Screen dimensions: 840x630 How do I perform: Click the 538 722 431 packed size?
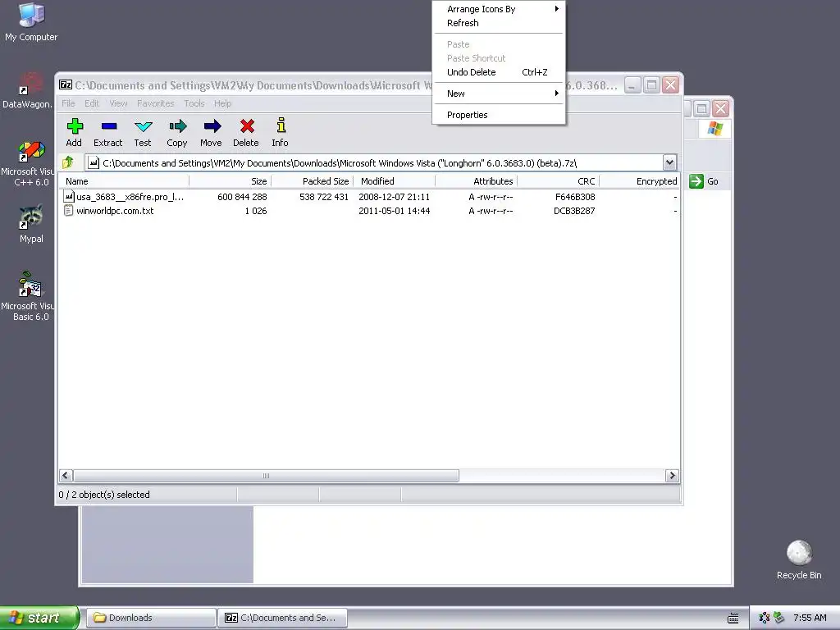[324, 197]
